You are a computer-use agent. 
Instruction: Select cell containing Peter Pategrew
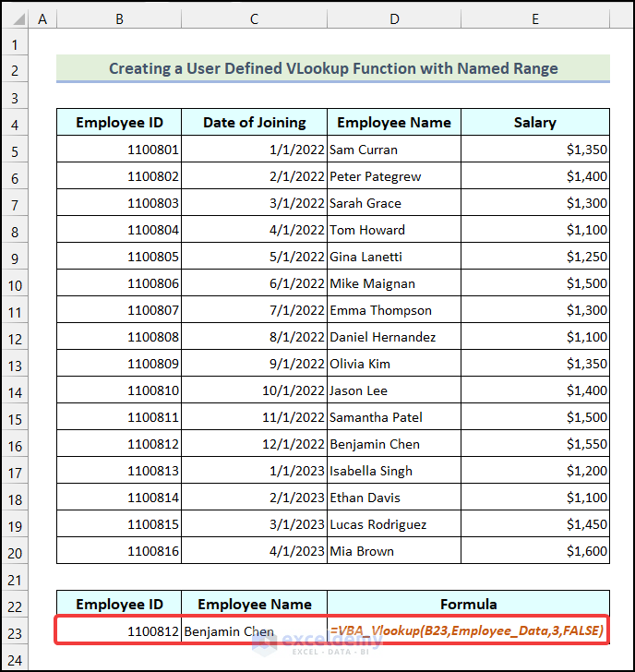pyautogui.click(x=394, y=175)
